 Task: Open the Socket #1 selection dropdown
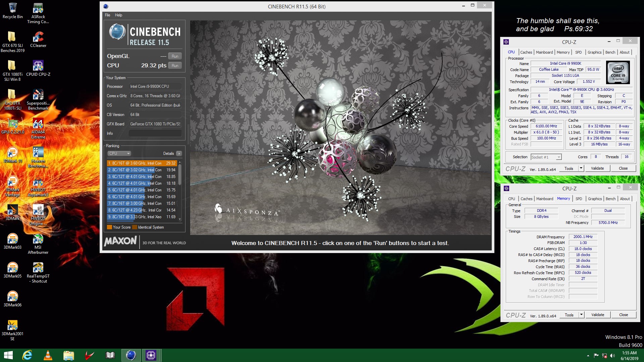(x=546, y=157)
